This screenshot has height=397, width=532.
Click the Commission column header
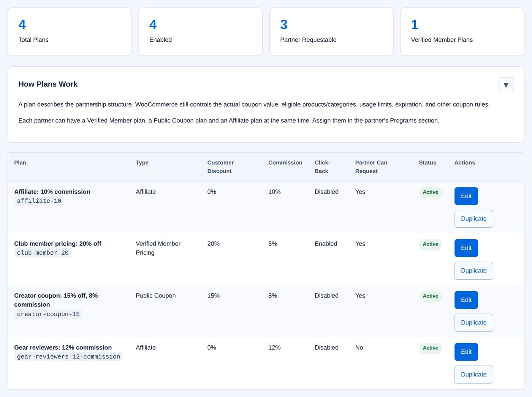pyautogui.click(x=285, y=162)
